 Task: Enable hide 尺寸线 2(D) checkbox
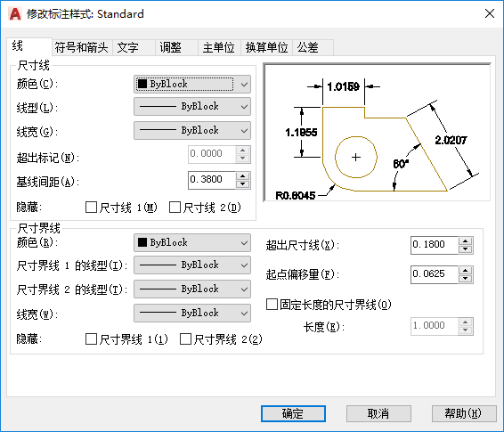pos(175,208)
